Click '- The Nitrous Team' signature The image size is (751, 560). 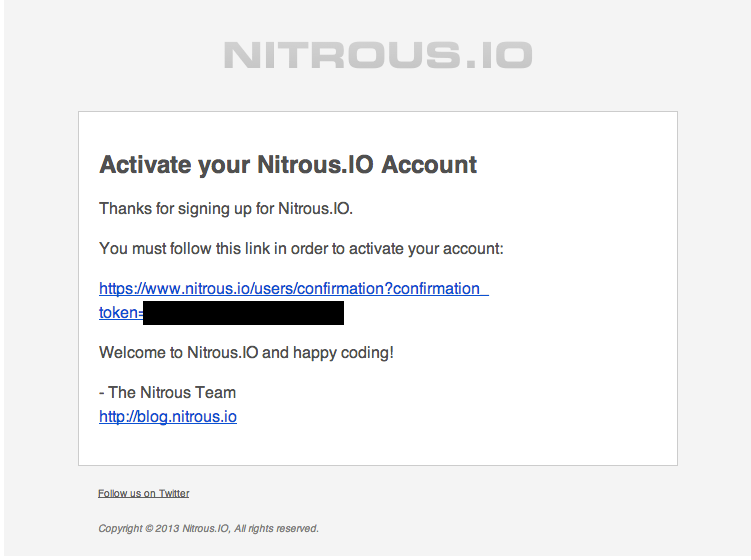(167, 392)
